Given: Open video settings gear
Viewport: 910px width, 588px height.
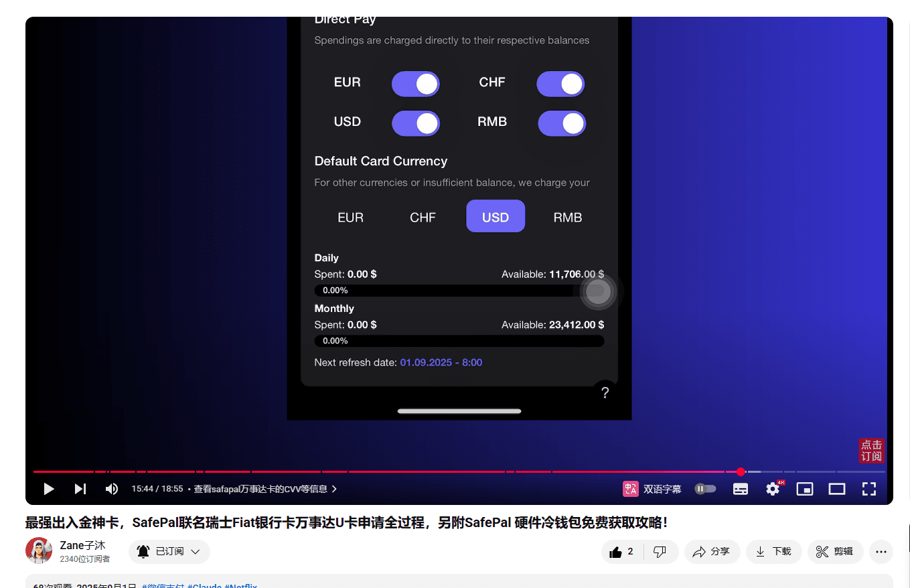Looking at the screenshot, I should (773, 489).
